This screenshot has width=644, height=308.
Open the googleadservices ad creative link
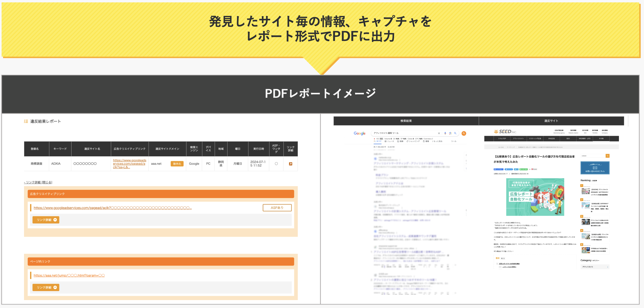coord(129,164)
